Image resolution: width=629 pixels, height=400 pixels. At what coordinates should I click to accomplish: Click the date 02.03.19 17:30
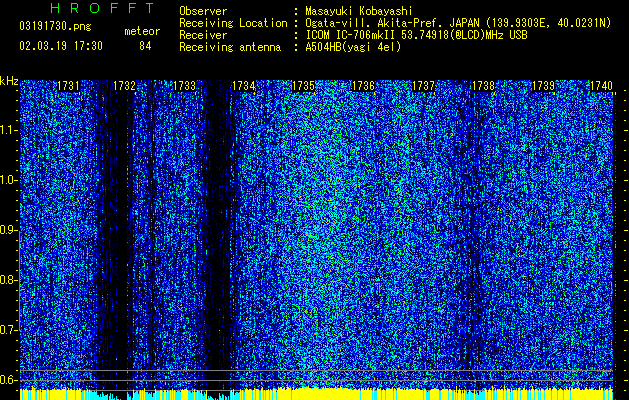[61, 46]
